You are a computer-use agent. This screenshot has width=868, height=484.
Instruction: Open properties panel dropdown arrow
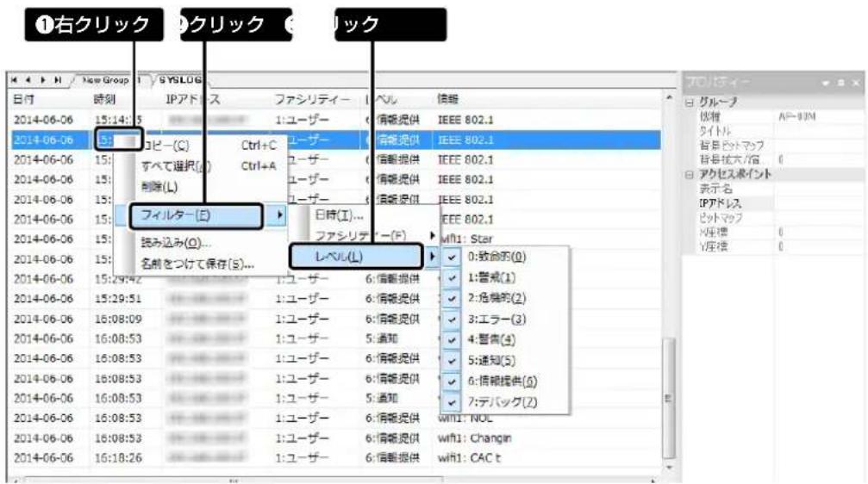click(826, 83)
